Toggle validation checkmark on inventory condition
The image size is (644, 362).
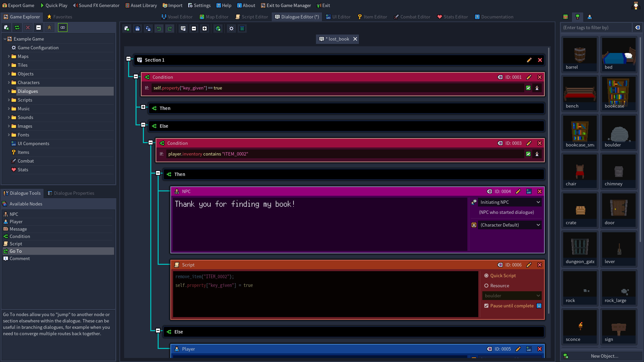click(528, 154)
